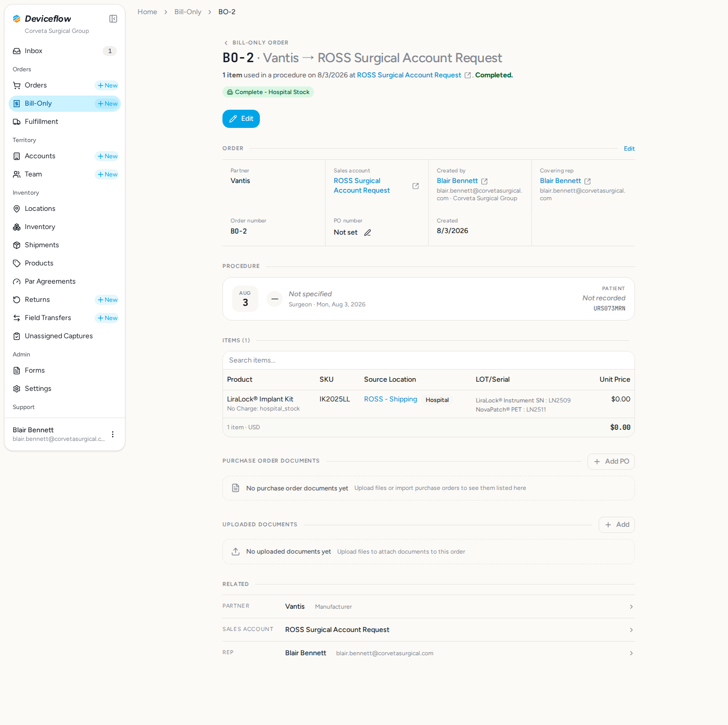
Task: Click the Inventory boxes icon
Action: 17,227
